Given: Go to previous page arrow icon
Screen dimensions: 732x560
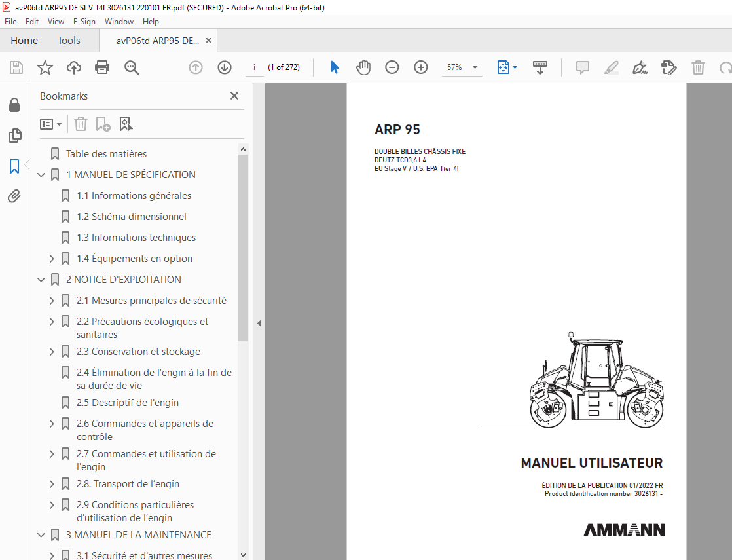Looking at the screenshot, I should tap(196, 67).
